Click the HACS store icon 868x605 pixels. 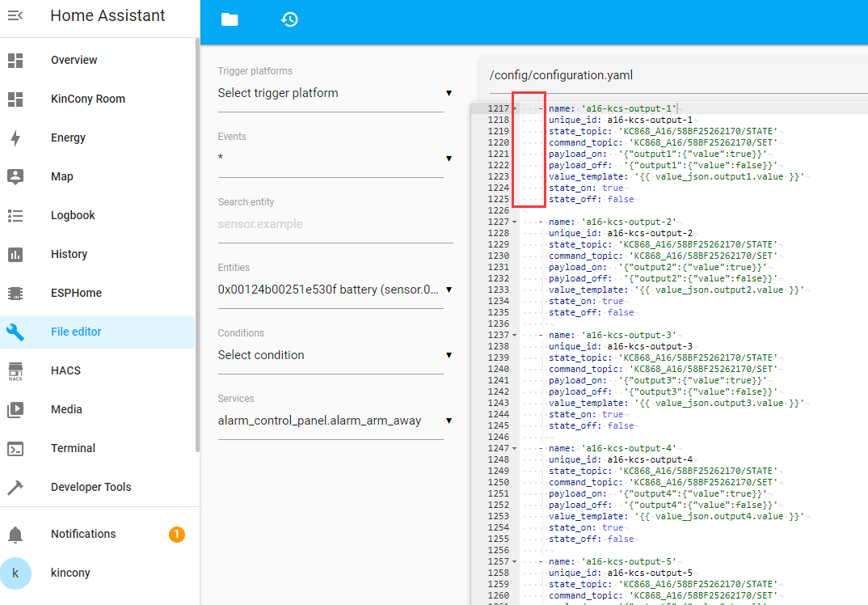tap(15, 370)
